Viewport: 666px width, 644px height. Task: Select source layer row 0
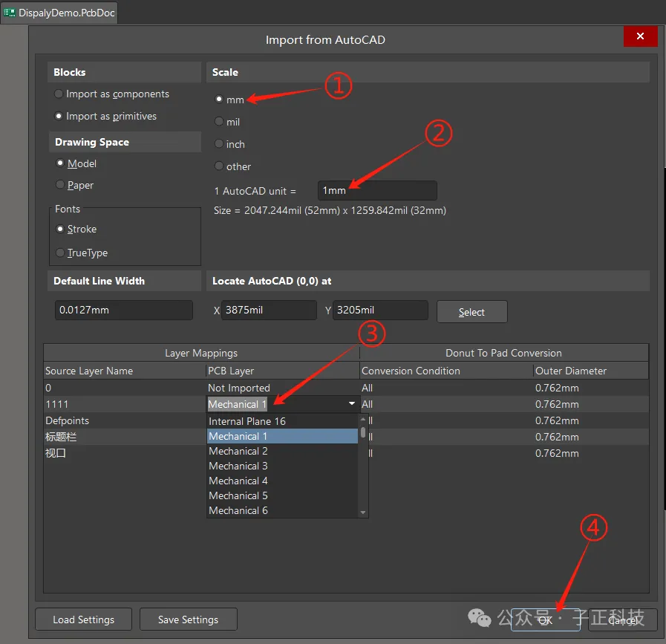click(125, 388)
